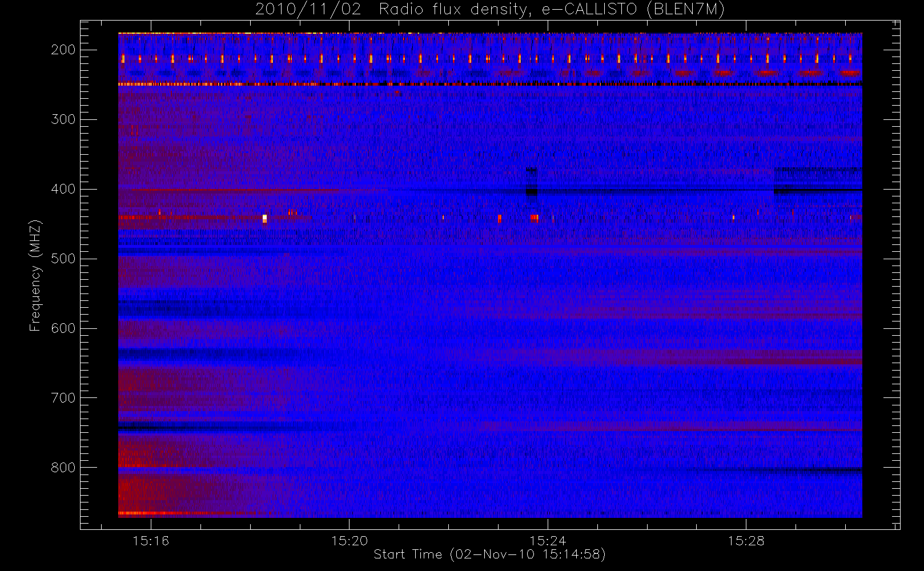Click the 'Start Time (02-Nov-10 15:14:58)' x-axis label
The height and width of the screenshot is (571, 924).
(x=489, y=554)
